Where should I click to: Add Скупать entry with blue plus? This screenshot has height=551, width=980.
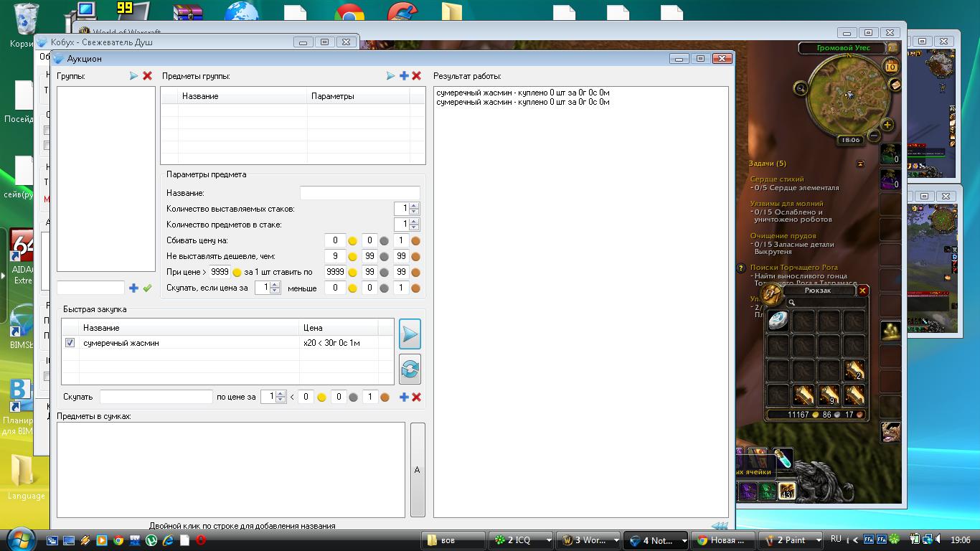[404, 397]
